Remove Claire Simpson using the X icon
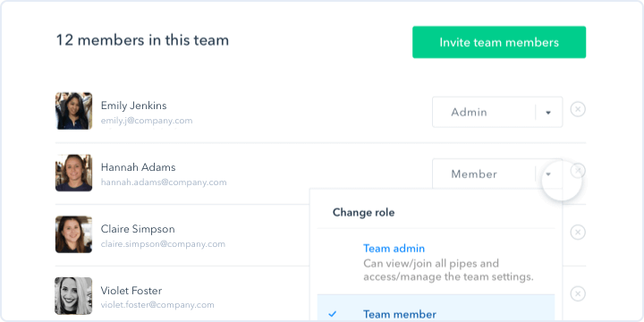644x322 pixels. pyautogui.click(x=578, y=232)
